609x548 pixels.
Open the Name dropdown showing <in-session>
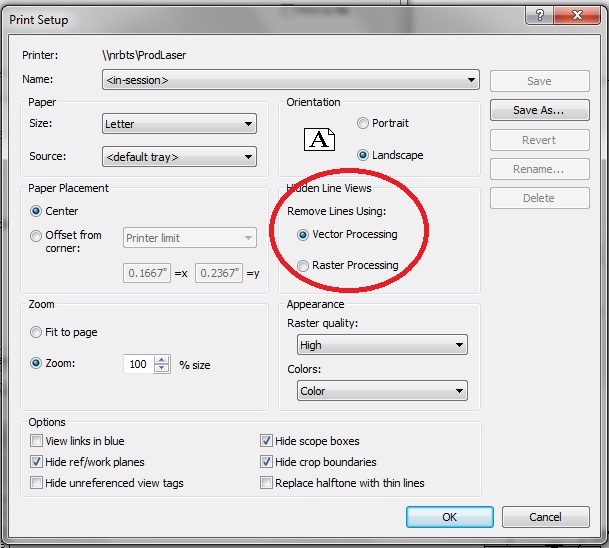(291, 80)
